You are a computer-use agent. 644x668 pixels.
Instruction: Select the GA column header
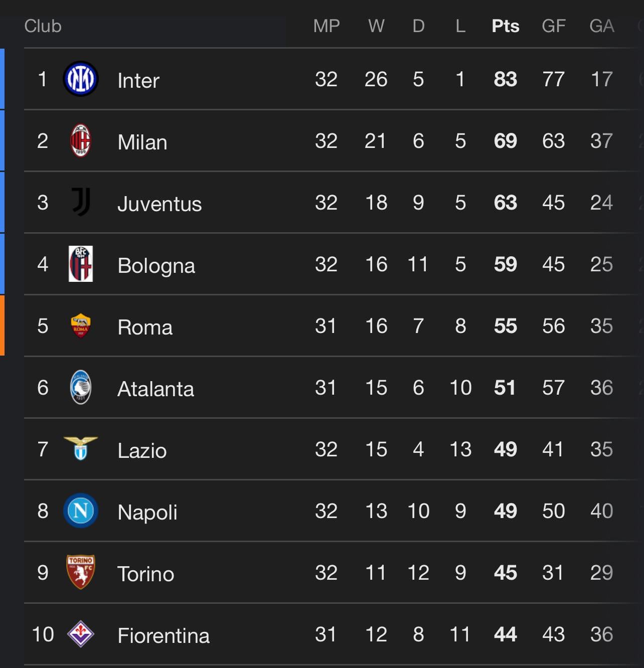[x=601, y=26]
